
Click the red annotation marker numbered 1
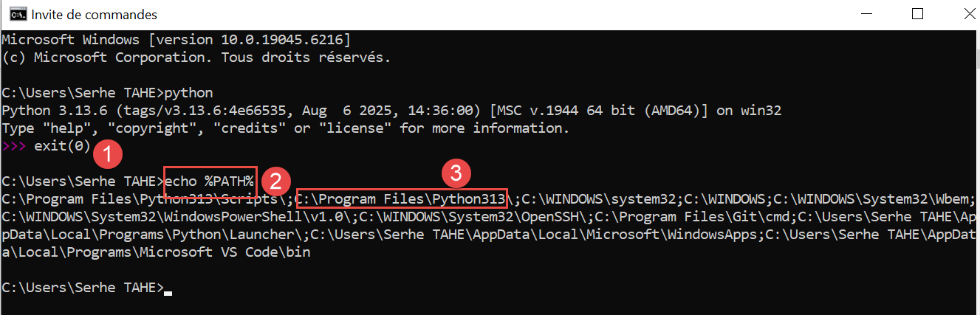click(108, 156)
